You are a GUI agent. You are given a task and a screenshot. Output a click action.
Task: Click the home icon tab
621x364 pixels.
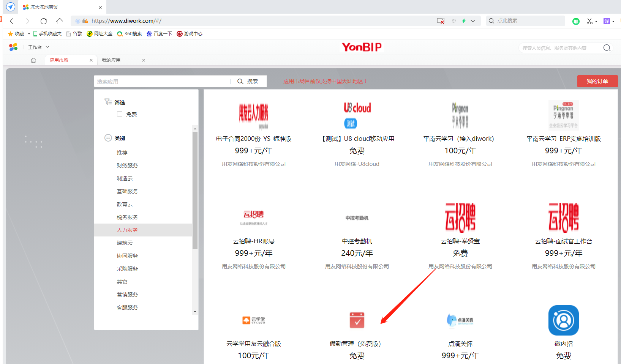[x=33, y=60]
